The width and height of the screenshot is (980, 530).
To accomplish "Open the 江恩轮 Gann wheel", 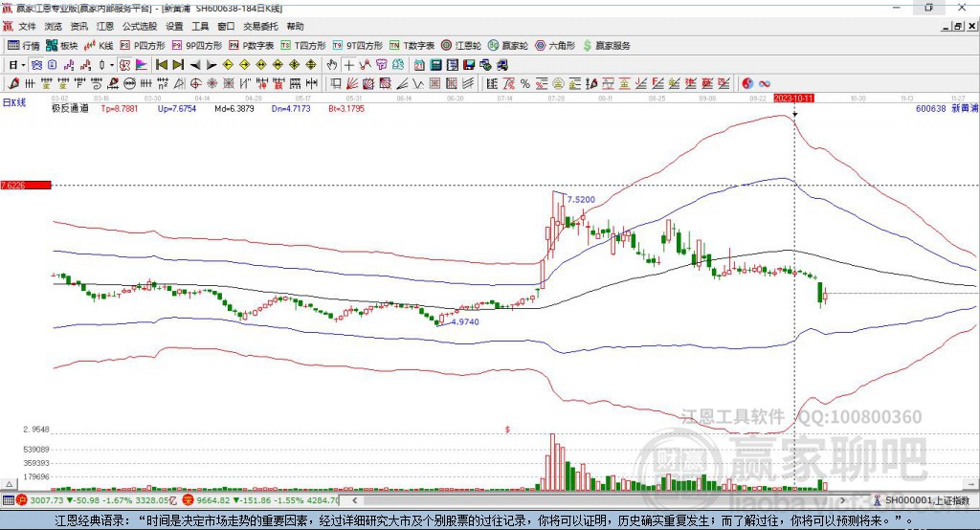I will click(461, 46).
